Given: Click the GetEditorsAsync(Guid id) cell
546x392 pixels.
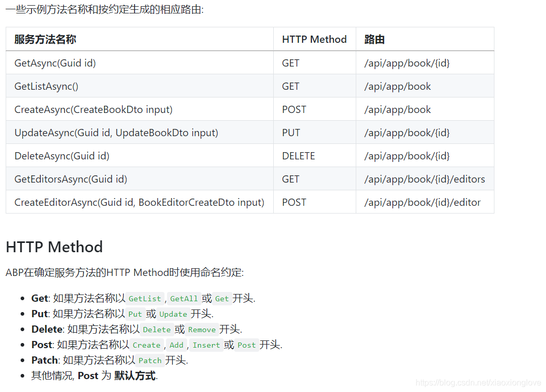Looking at the screenshot, I should pyautogui.click(x=71, y=179).
